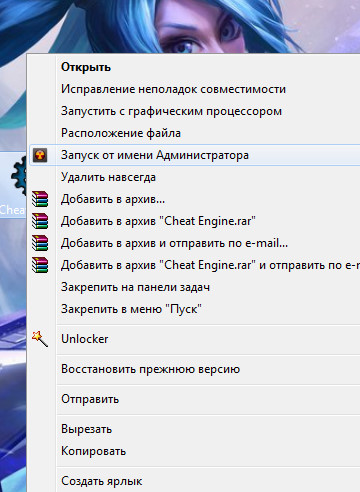Choose Восстановить прежнюю версию
This screenshot has height=492, width=360.
coord(150,369)
